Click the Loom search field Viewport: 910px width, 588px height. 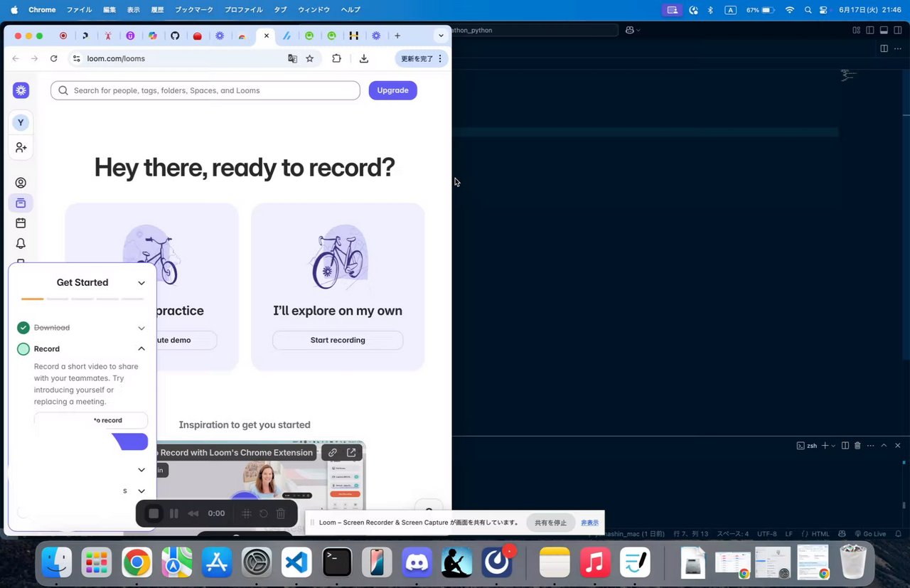pos(205,90)
